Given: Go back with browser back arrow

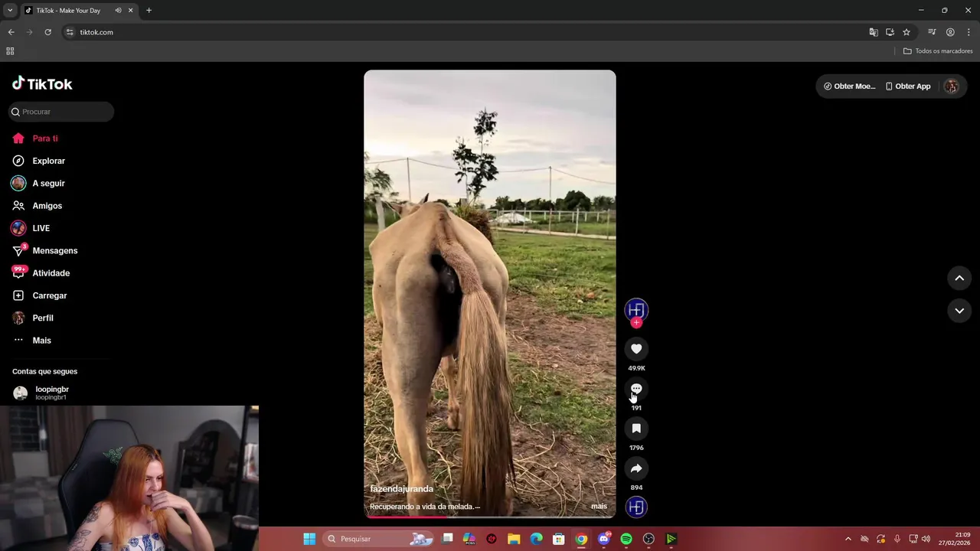Looking at the screenshot, I should (11, 32).
